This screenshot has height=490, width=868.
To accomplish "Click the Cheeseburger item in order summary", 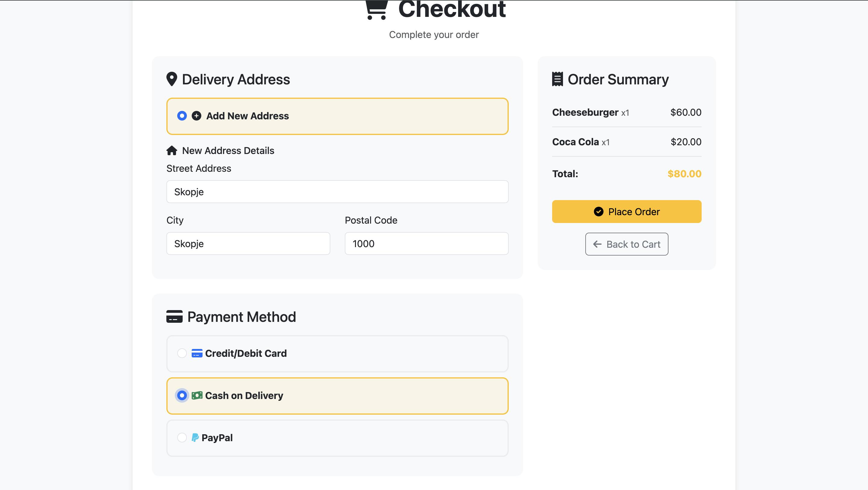I will click(585, 112).
